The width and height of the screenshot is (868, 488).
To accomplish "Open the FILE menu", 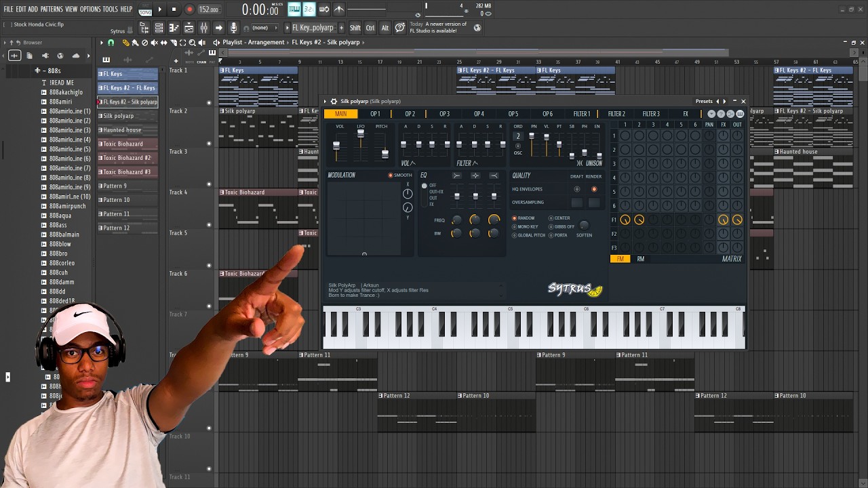I will (x=9, y=9).
